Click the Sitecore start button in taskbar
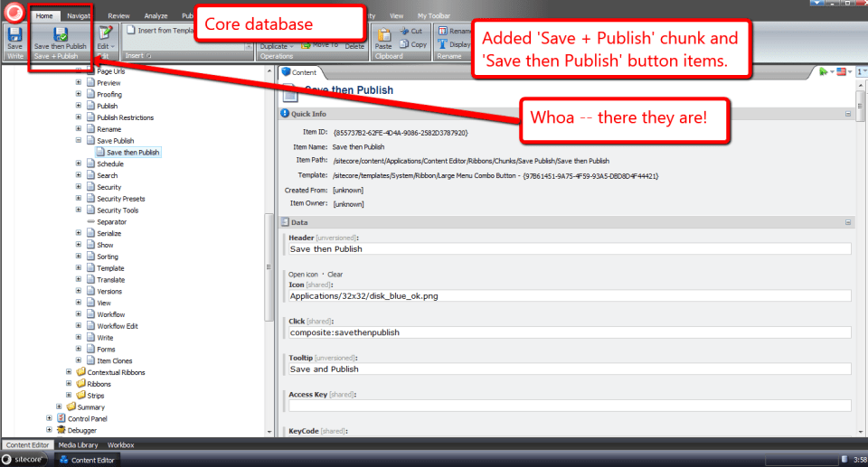Image resolution: width=868 pixels, height=467 pixels. tap(24, 459)
